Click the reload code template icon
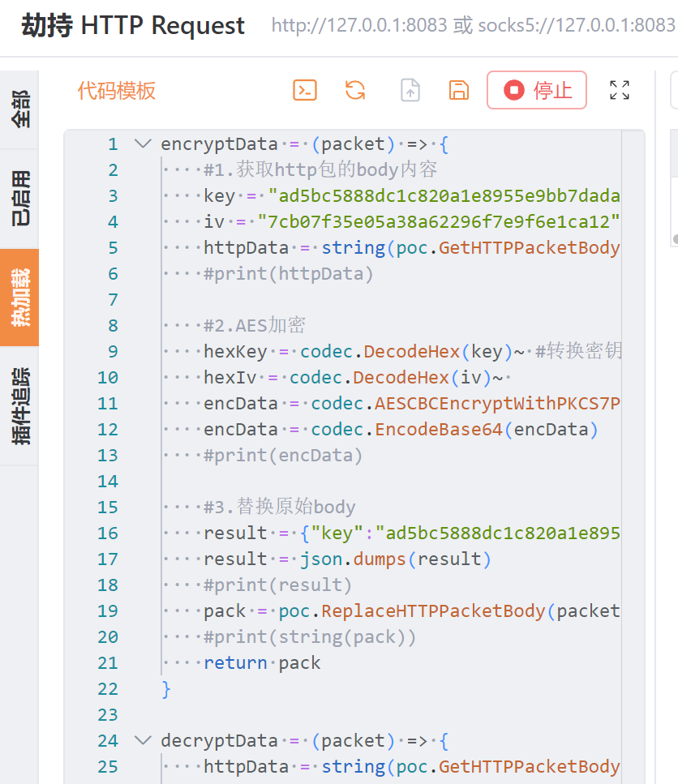The height and width of the screenshot is (784, 678). (x=354, y=91)
